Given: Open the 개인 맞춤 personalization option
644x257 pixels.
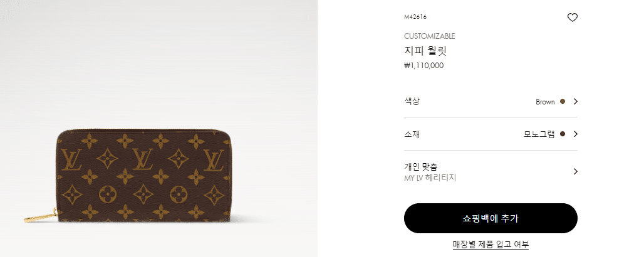Looking at the screenshot, I should pos(491,172).
